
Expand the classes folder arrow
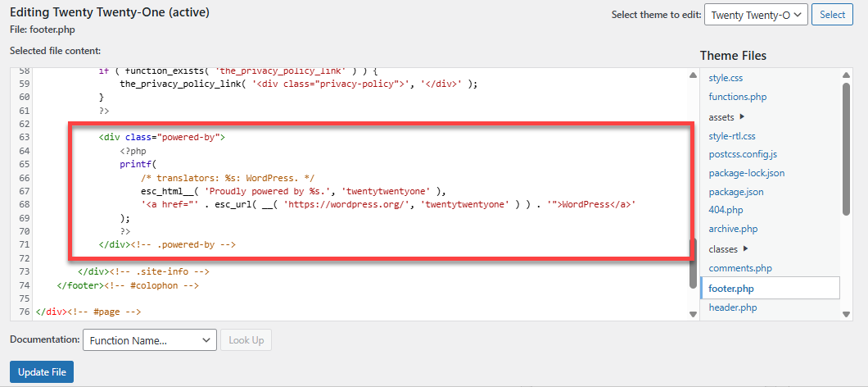(745, 249)
